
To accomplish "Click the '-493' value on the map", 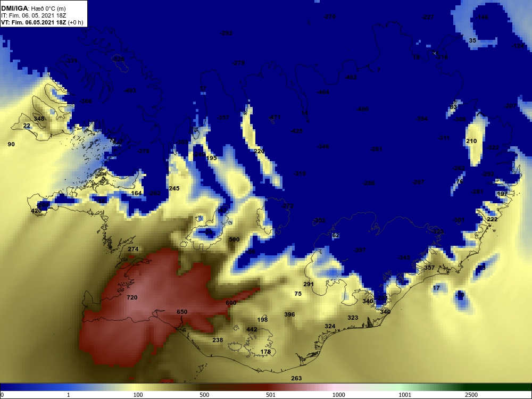I will click(130, 90).
